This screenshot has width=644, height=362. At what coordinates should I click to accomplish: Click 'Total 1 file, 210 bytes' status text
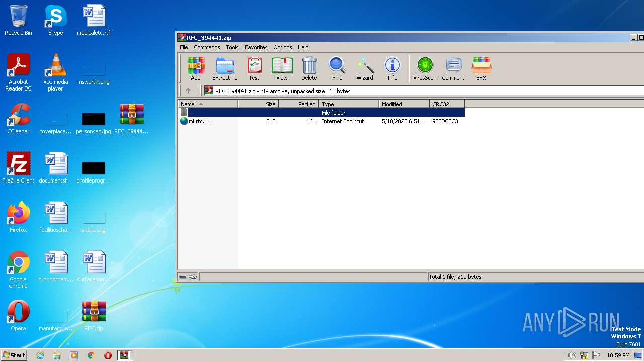point(455,277)
